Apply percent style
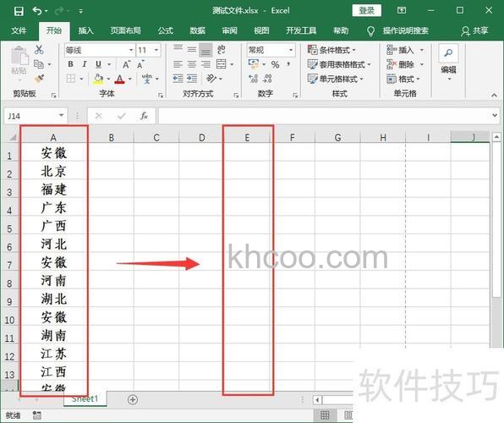 click(x=275, y=64)
